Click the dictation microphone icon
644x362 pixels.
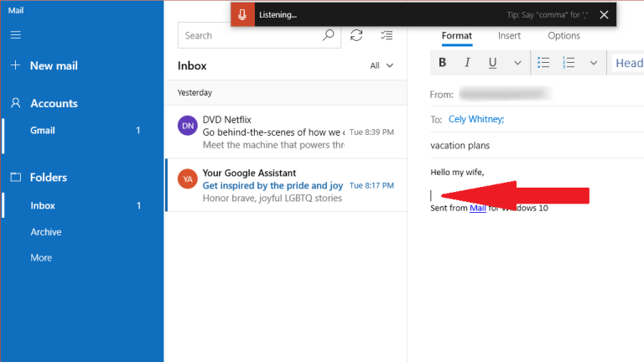point(242,15)
